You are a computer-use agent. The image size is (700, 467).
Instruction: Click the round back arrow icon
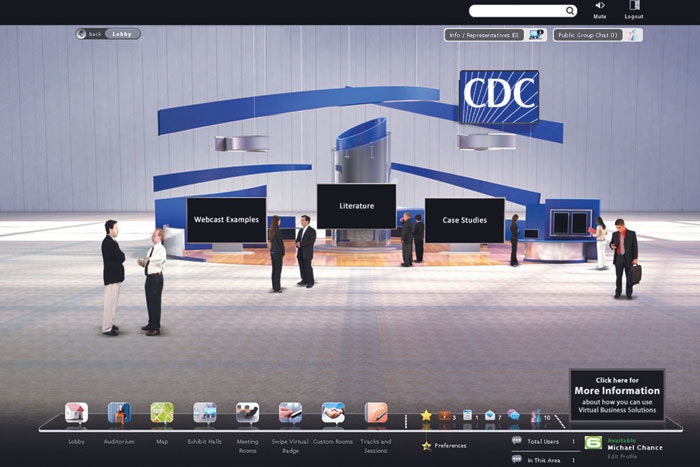tap(81, 34)
